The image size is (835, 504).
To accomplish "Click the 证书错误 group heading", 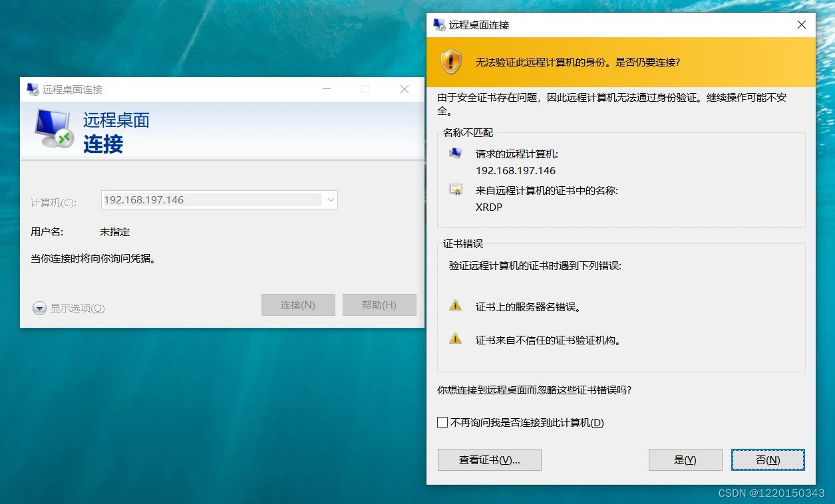I will click(x=463, y=244).
